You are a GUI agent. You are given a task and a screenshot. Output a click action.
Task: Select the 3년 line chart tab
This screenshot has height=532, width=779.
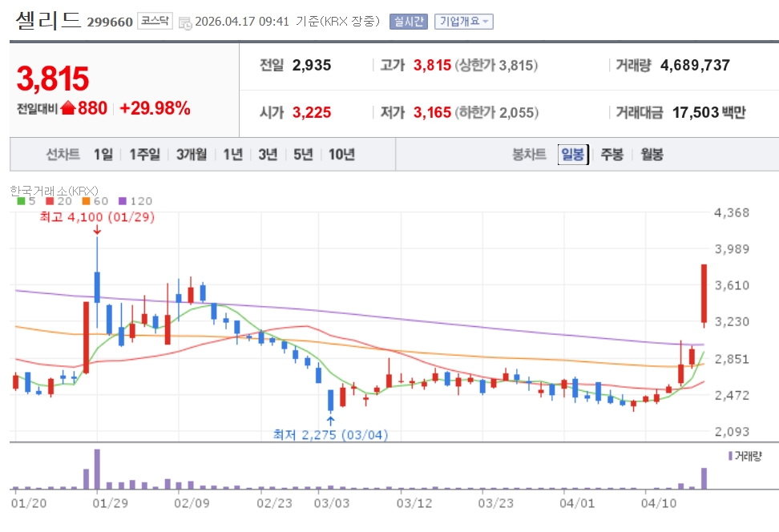[x=268, y=155]
